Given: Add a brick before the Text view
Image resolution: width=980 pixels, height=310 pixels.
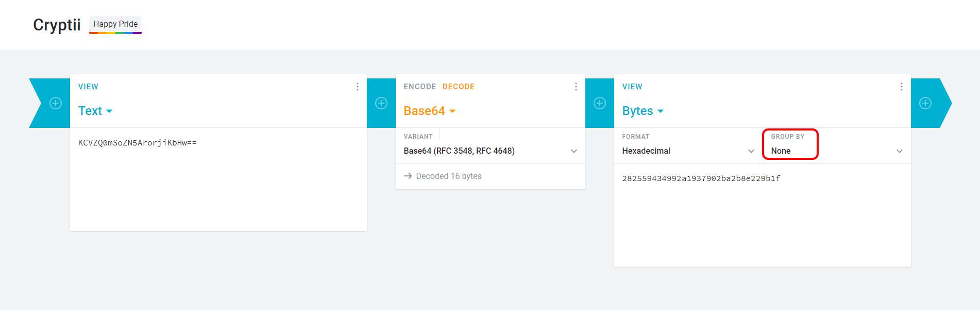Looking at the screenshot, I should pos(56,103).
